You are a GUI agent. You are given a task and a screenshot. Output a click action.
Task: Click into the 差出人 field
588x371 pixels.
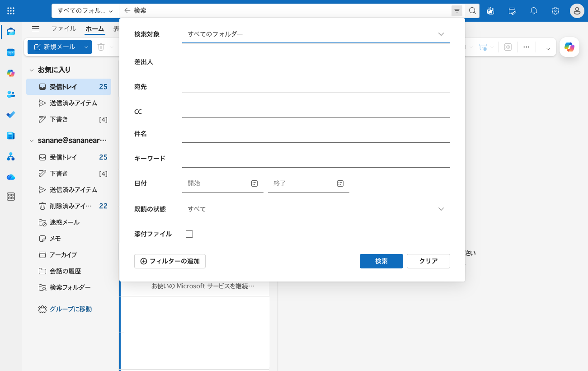click(316, 61)
